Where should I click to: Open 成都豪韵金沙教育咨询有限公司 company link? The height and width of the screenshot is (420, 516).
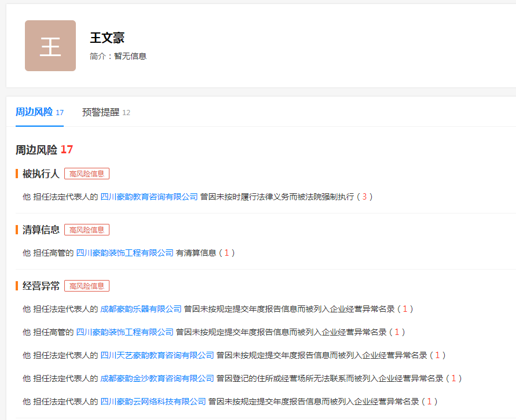pyautogui.click(x=157, y=378)
